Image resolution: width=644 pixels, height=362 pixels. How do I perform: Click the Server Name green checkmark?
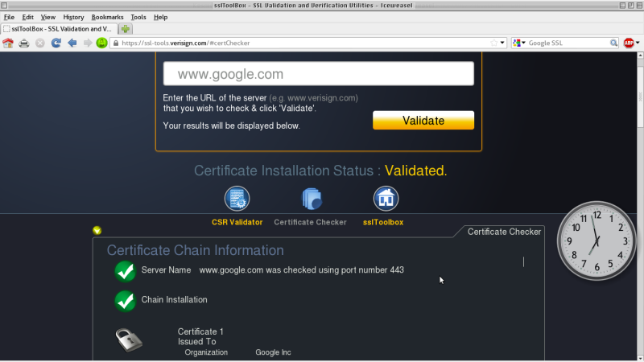pyautogui.click(x=126, y=271)
